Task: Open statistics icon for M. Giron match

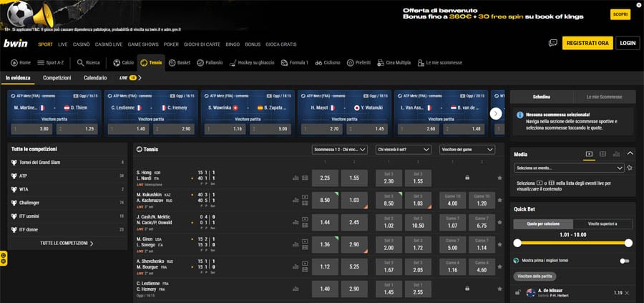Action: 296,244
